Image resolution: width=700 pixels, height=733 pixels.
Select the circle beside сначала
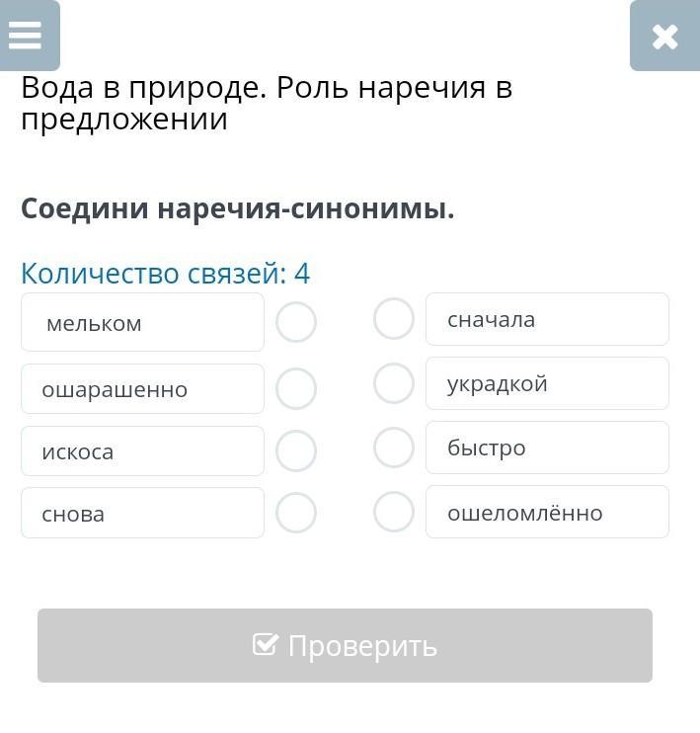(394, 319)
